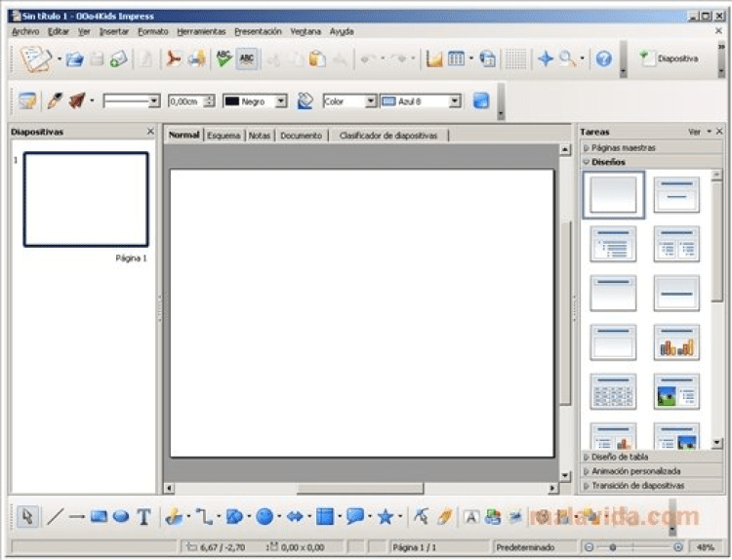Open the Ver menu in Tareas panel
The width and height of the screenshot is (732, 560).
point(699,132)
